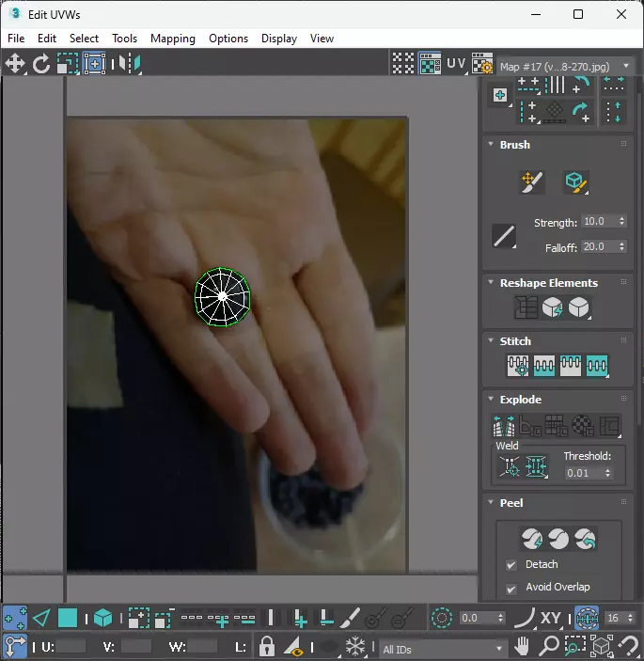The image size is (644, 661).
Task: Click the Strength value field
Action: pos(599,221)
